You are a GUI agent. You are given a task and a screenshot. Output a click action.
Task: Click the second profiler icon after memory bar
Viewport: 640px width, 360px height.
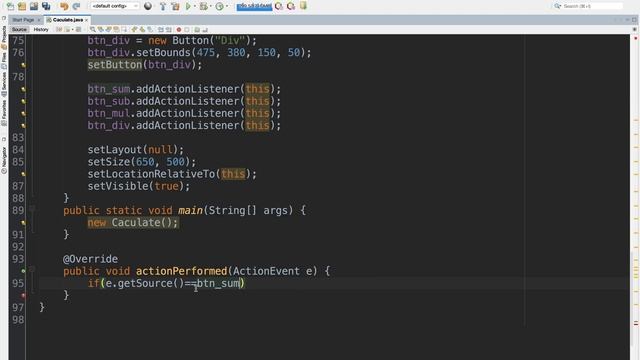point(291,6)
